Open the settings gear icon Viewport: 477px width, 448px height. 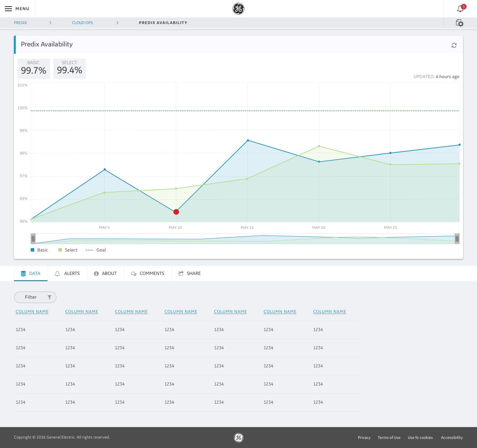(460, 23)
